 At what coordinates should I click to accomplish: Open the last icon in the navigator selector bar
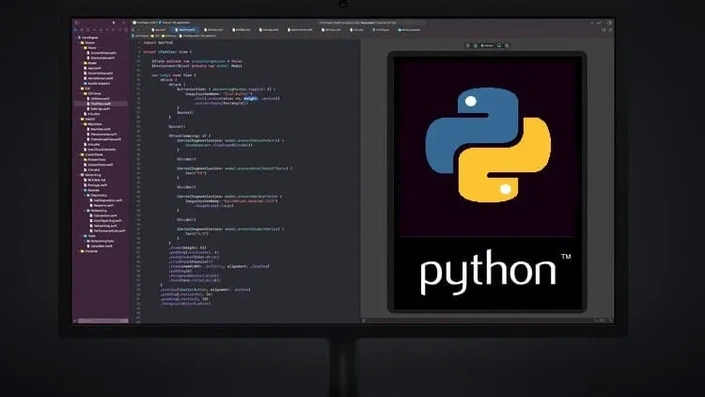tap(126, 30)
